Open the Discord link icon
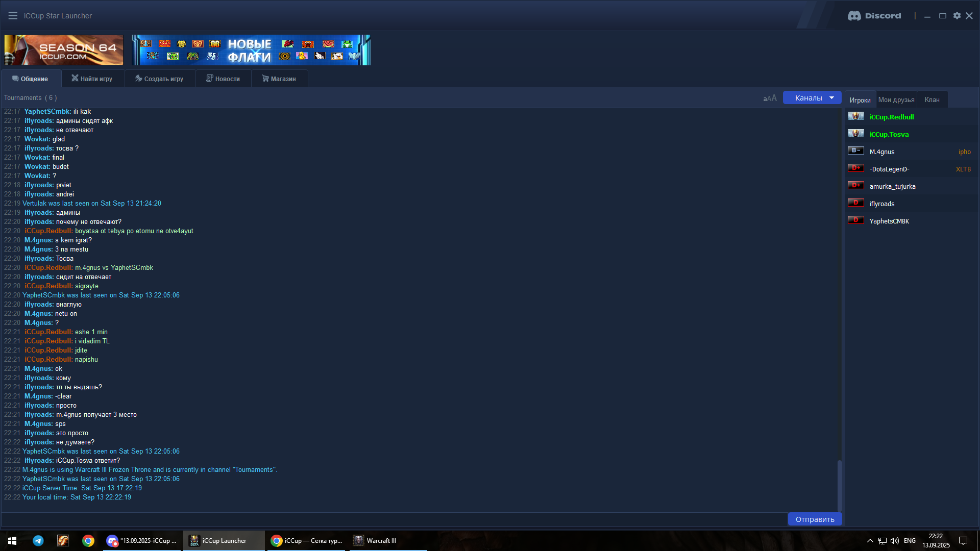Viewport: 980px width, 551px height. point(874,16)
